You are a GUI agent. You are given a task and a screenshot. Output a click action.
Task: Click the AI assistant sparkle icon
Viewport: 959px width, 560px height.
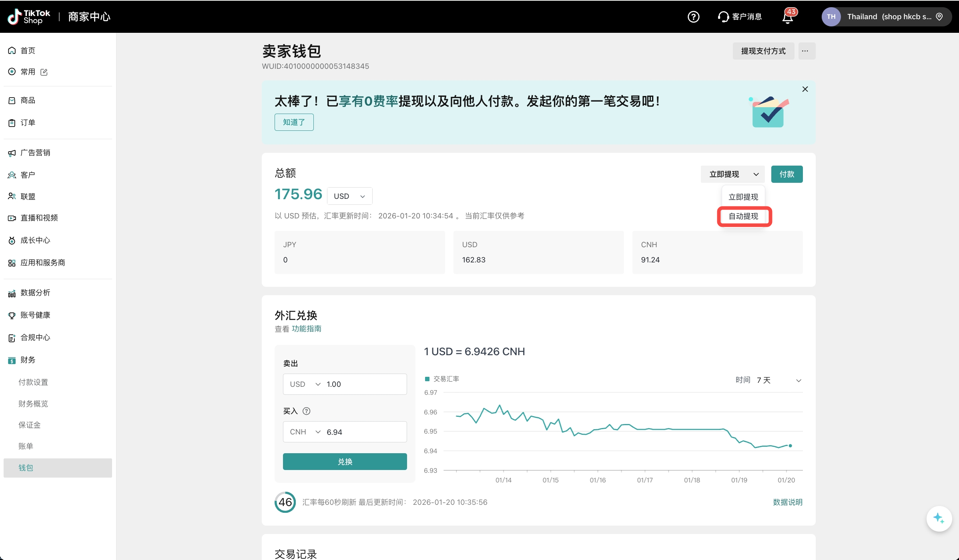[x=939, y=519]
